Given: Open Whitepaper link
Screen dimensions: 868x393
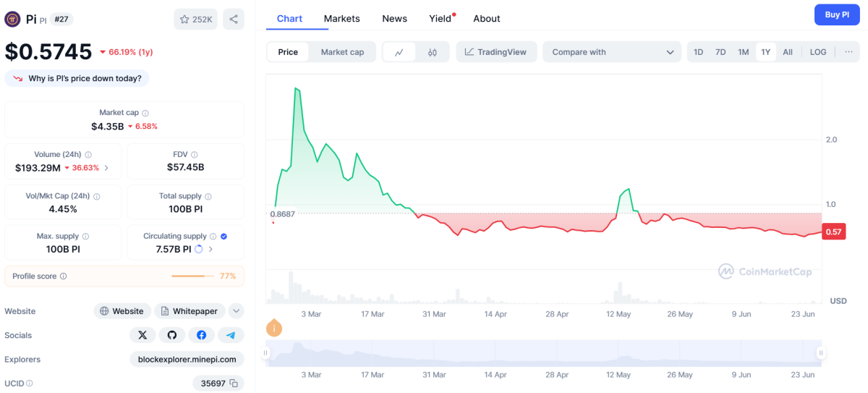Looking at the screenshot, I should [190, 311].
